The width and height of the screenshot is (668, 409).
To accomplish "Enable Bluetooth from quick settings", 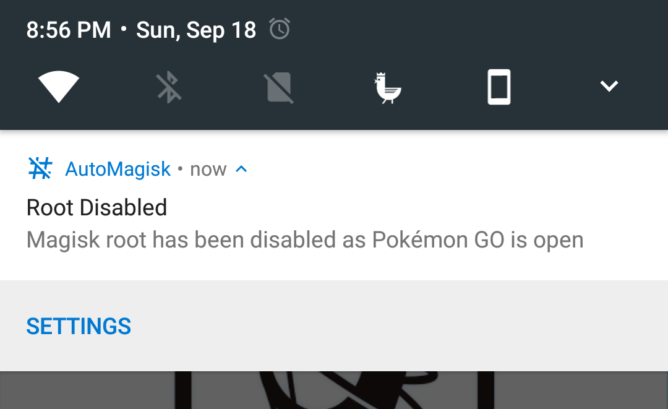I will [x=169, y=87].
